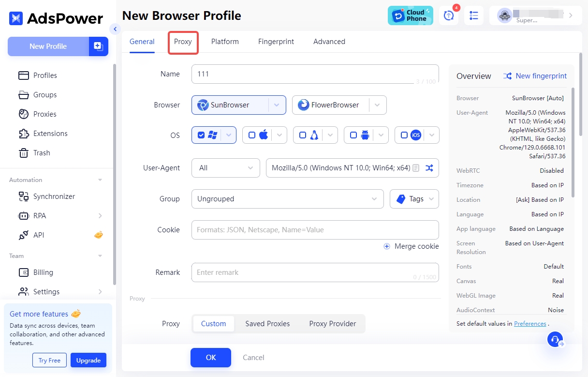This screenshot has height=377, width=588.
Task: Switch to the Proxy tab
Action: [x=183, y=42]
